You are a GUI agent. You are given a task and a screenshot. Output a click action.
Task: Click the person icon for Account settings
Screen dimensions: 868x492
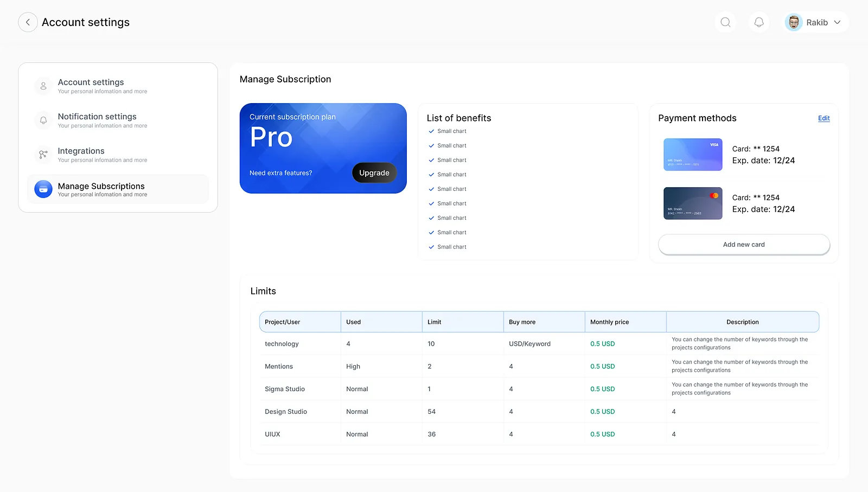click(43, 86)
